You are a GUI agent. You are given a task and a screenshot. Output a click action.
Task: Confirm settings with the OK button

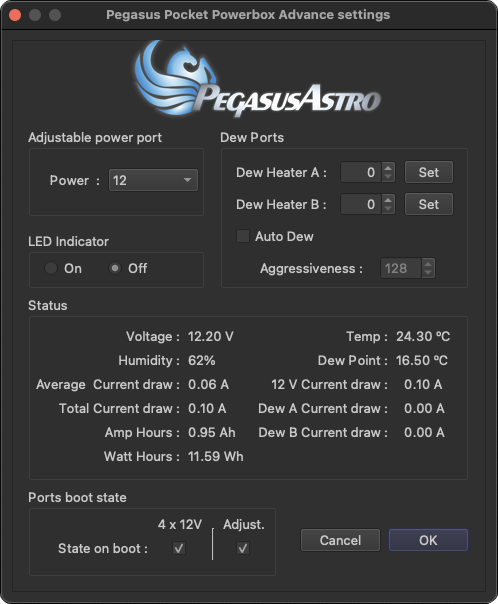point(428,540)
